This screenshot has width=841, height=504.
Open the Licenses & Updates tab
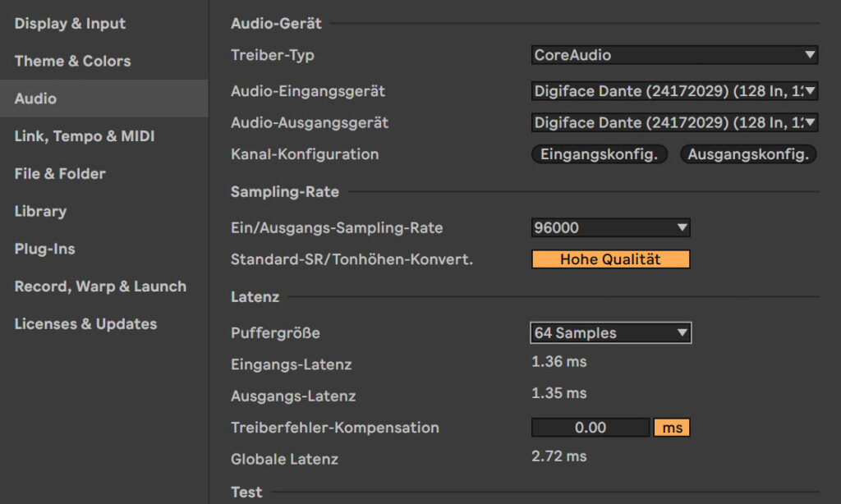click(85, 323)
